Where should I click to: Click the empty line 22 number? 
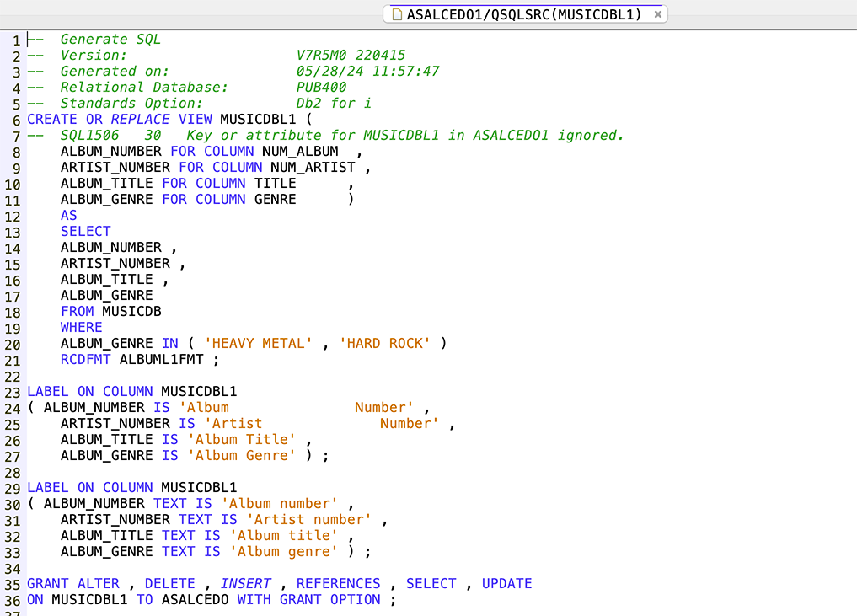pos(12,376)
